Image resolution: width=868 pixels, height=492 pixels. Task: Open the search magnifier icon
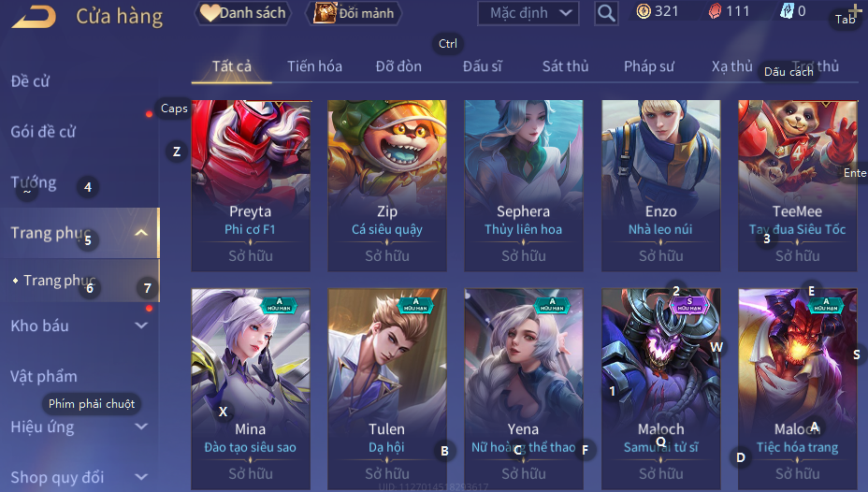tap(606, 13)
